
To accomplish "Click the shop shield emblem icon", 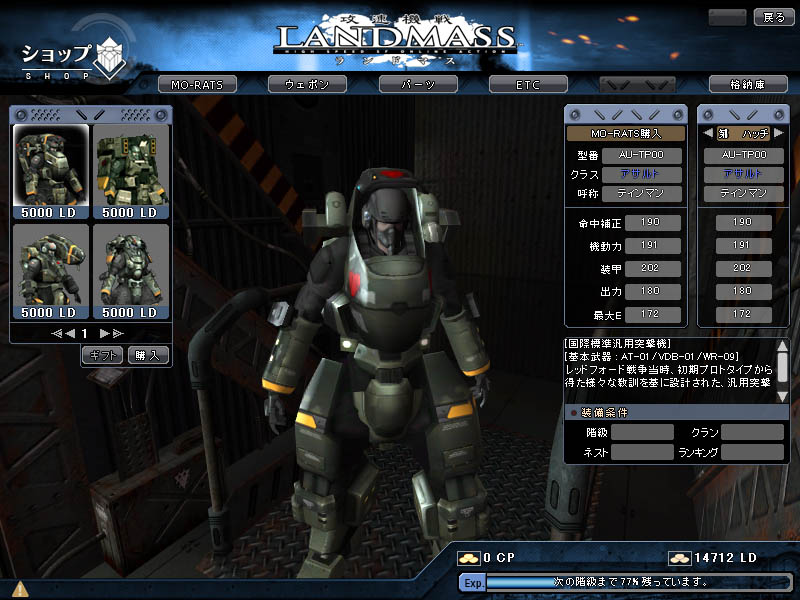I will tap(111, 58).
